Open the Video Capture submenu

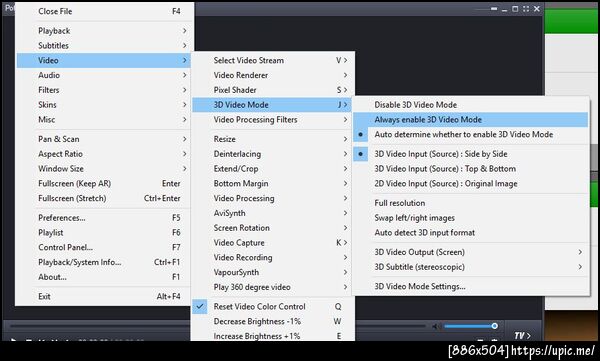pos(272,243)
